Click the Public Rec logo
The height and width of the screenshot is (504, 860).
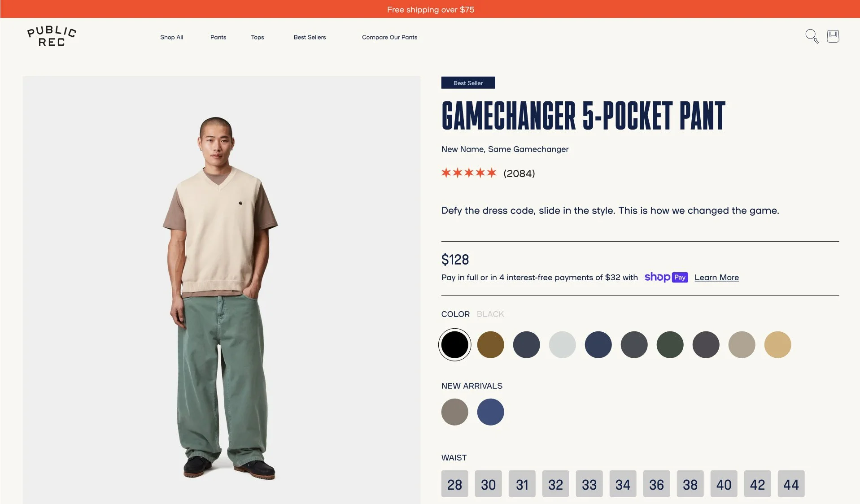click(52, 36)
